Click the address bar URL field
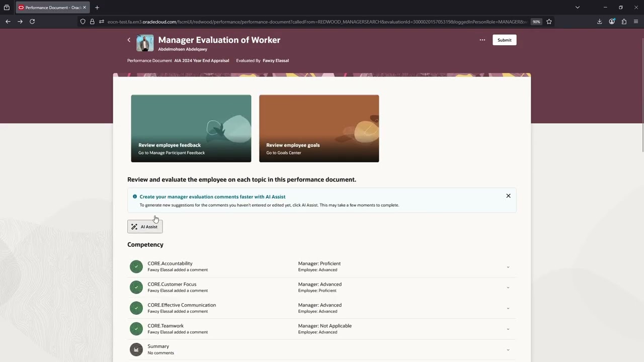 (x=317, y=22)
